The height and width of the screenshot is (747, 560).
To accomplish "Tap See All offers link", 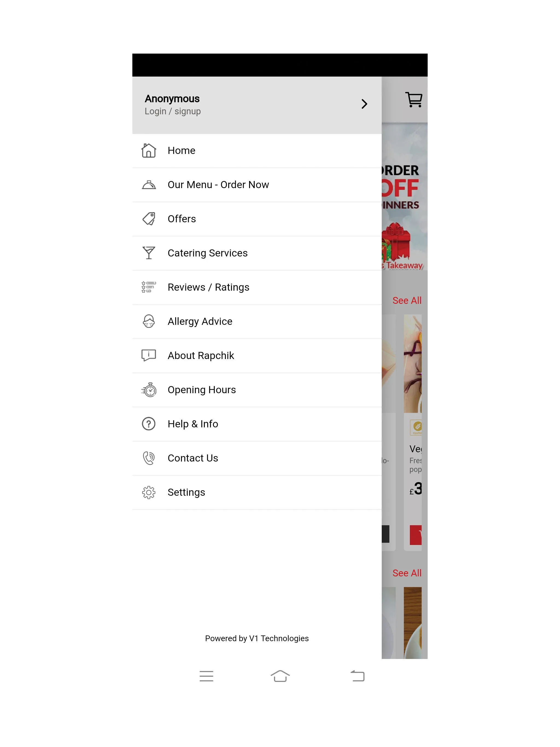I will (x=407, y=300).
